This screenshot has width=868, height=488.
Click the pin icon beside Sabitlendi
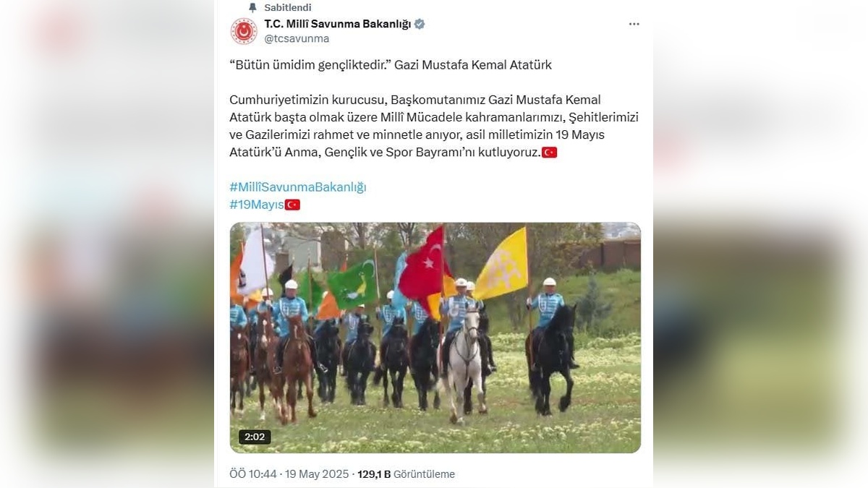tap(252, 7)
